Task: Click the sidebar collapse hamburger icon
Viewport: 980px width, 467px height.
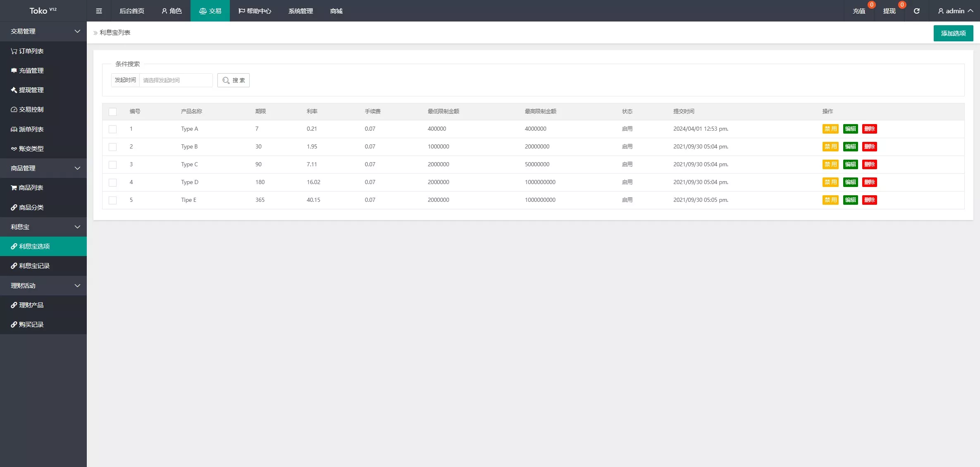Action: click(99, 11)
